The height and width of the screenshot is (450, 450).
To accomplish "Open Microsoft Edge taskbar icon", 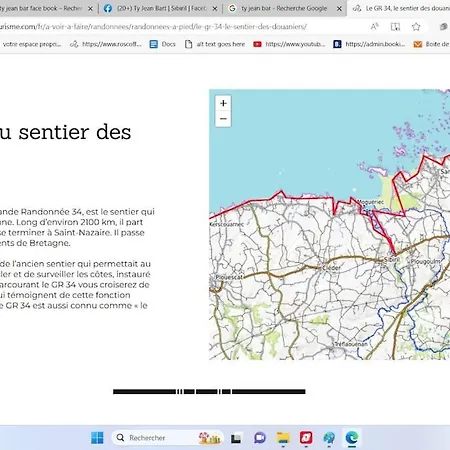I will click(352, 438).
